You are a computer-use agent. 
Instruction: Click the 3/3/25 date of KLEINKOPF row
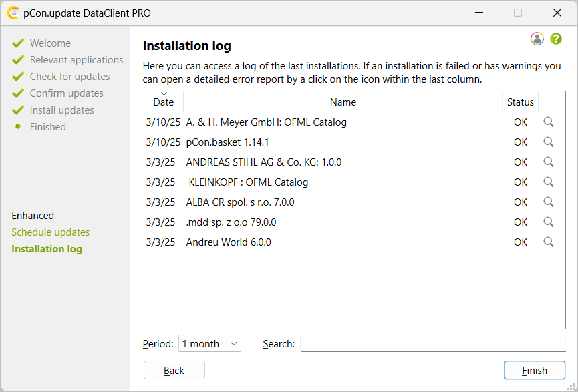(x=160, y=182)
